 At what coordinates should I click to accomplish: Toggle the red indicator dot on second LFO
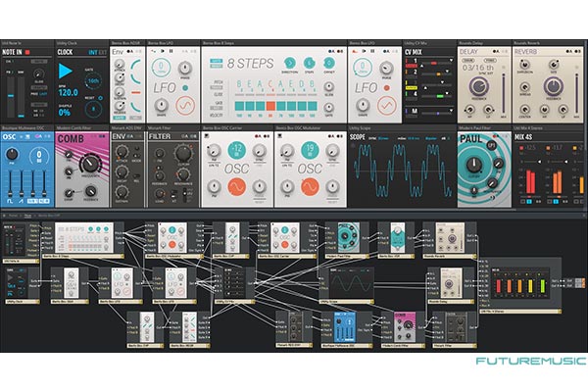click(x=387, y=88)
